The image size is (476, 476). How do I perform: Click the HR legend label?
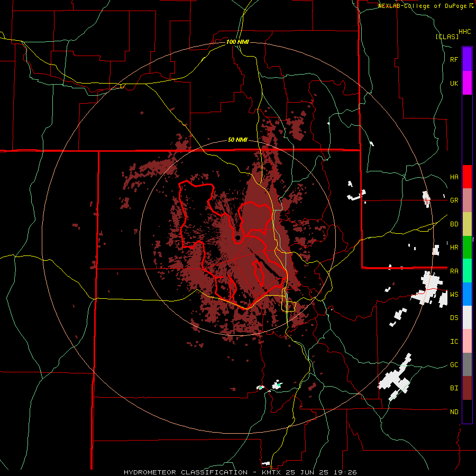pos(454,248)
